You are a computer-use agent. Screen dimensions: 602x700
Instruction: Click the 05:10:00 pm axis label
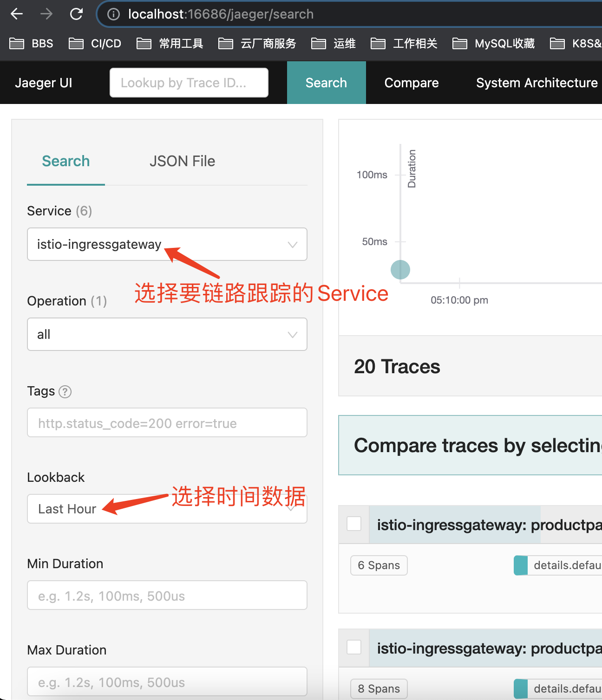click(x=459, y=300)
